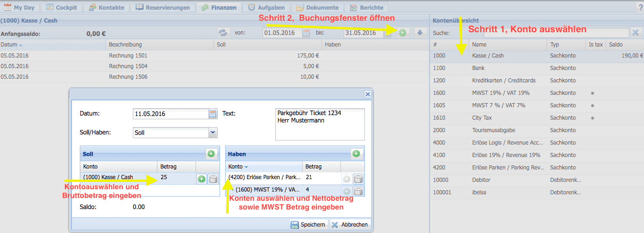
Task: Click the blue download arrow icon
Action: pos(419,33)
